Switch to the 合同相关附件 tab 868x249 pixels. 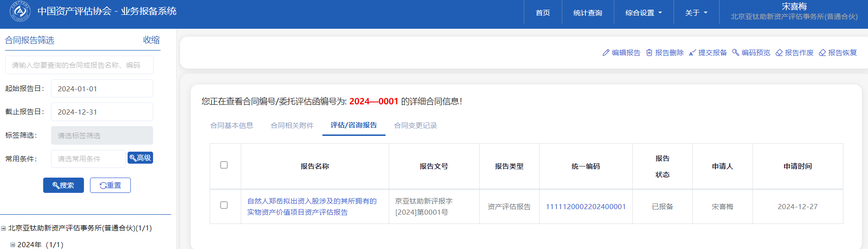point(292,125)
